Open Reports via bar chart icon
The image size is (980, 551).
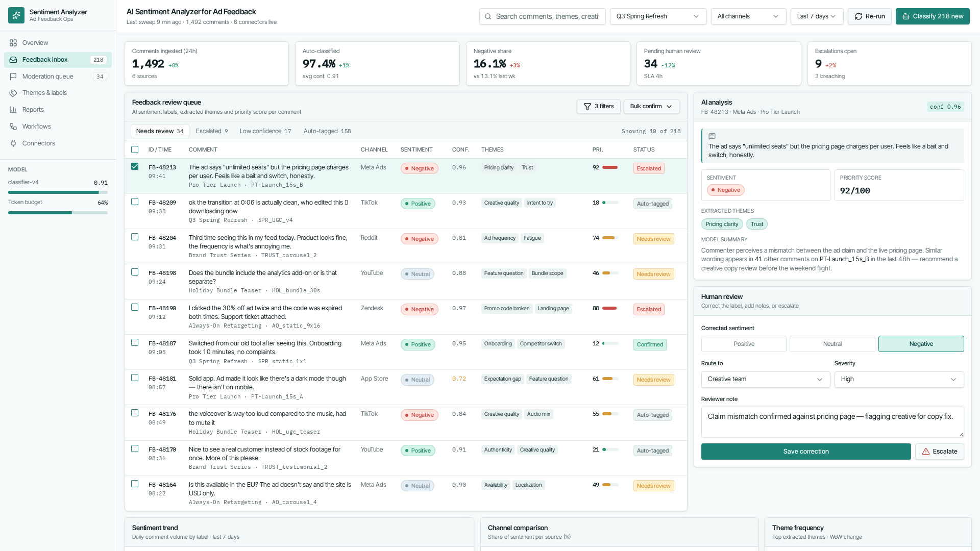[x=13, y=110]
